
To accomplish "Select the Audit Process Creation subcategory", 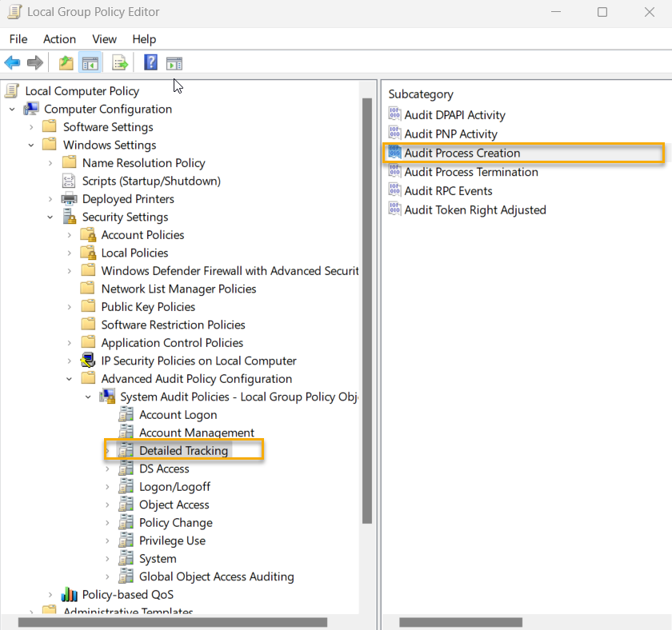I will point(462,153).
